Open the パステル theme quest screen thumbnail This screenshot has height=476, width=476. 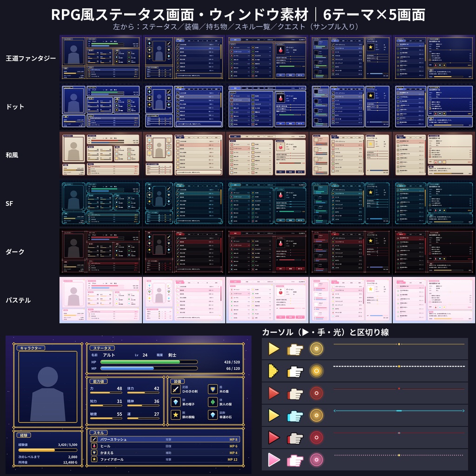(434, 300)
